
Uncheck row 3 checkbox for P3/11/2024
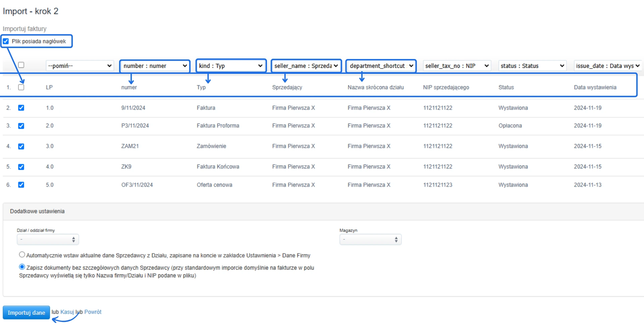tap(21, 126)
